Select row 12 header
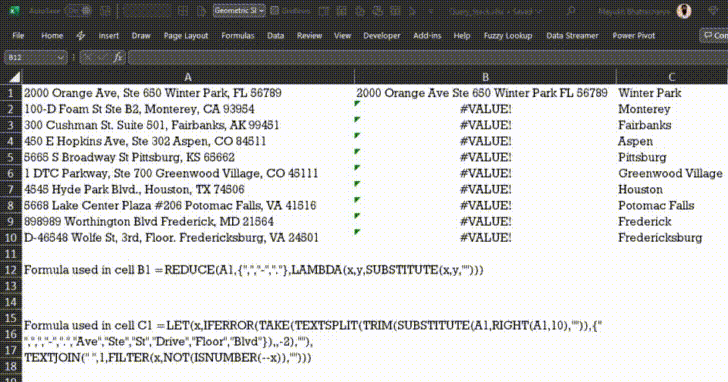The image size is (728, 382). click(x=11, y=270)
